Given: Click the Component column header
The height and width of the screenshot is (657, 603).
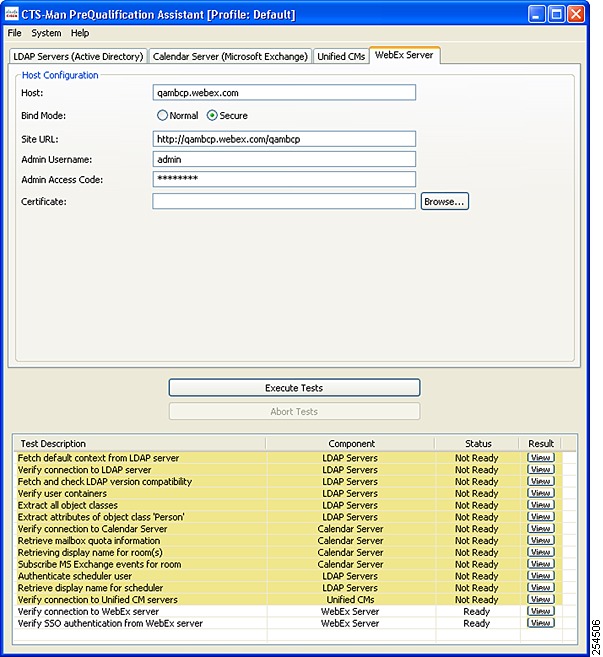Looking at the screenshot, I should 351,443.
